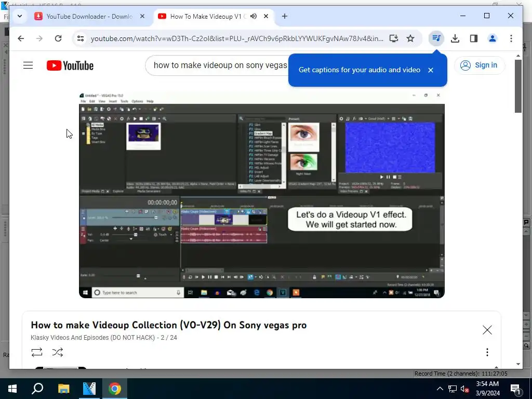This screenshot has height=399, width=532.
Task: Sign in to YouTube
Action: tap(480, 65)
